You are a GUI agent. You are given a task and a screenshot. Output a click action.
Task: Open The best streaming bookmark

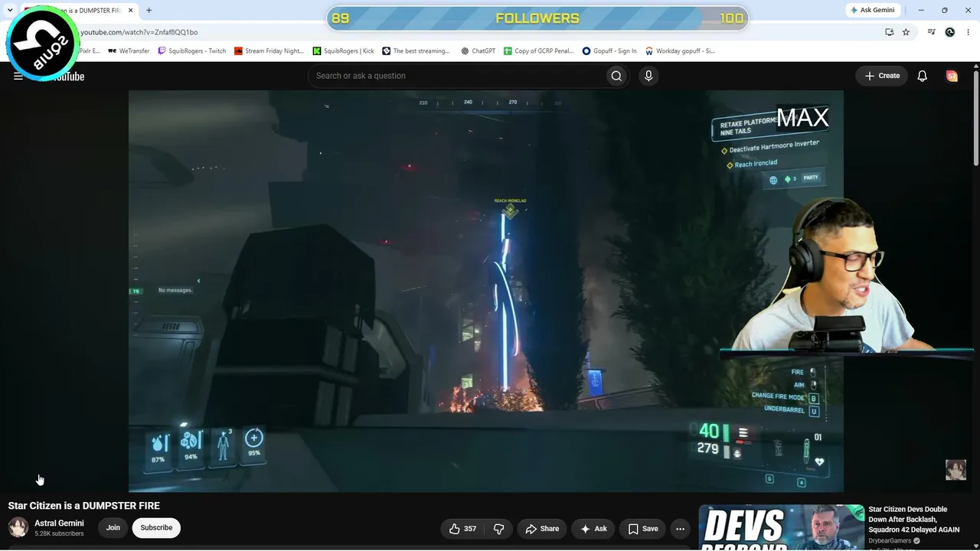(416, 51)
